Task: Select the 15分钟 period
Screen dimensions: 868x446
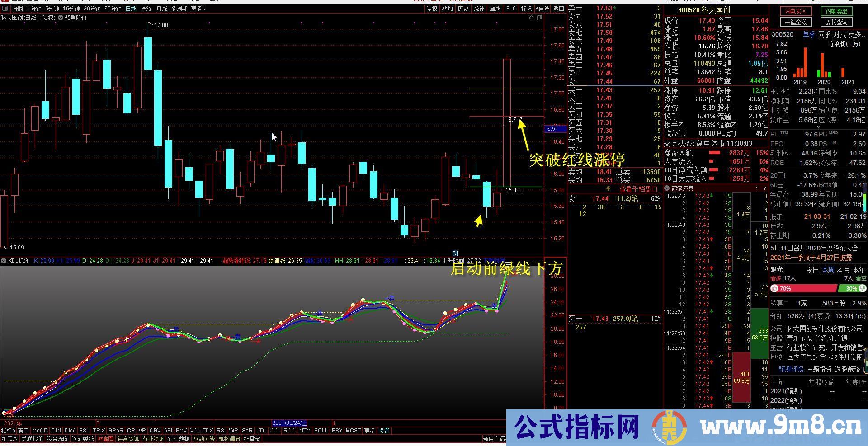Action: (71, 9)
